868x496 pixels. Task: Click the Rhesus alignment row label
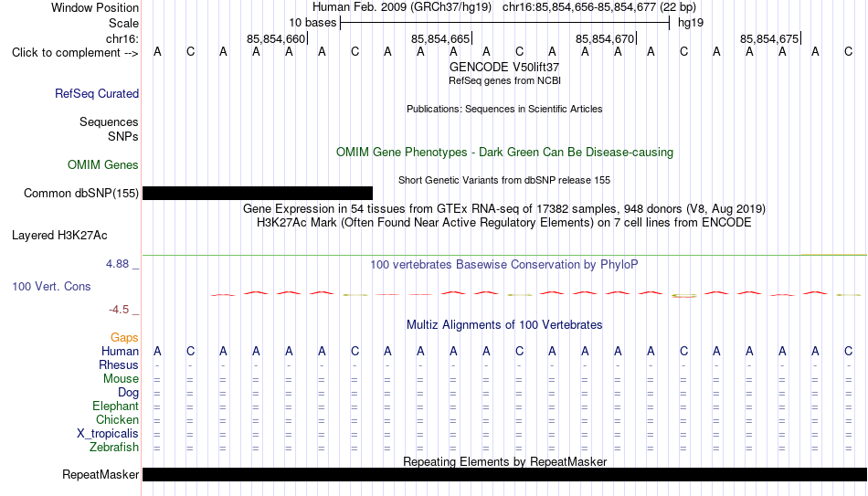coord(119,365)
